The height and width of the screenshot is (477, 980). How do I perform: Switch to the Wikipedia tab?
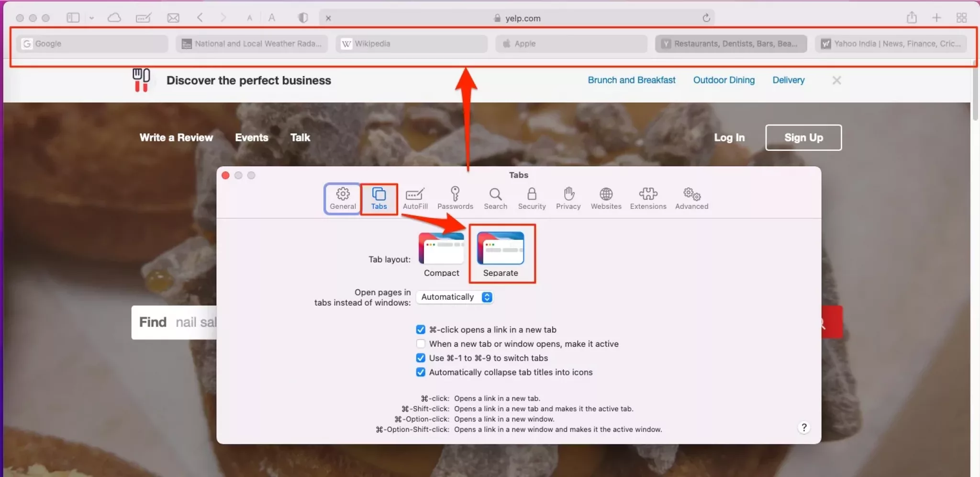pyautogui.click(x=412, y=44)
